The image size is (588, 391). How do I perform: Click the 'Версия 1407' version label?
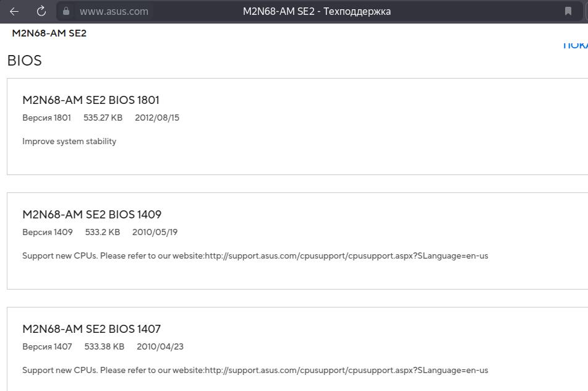(x=47, y=346)
